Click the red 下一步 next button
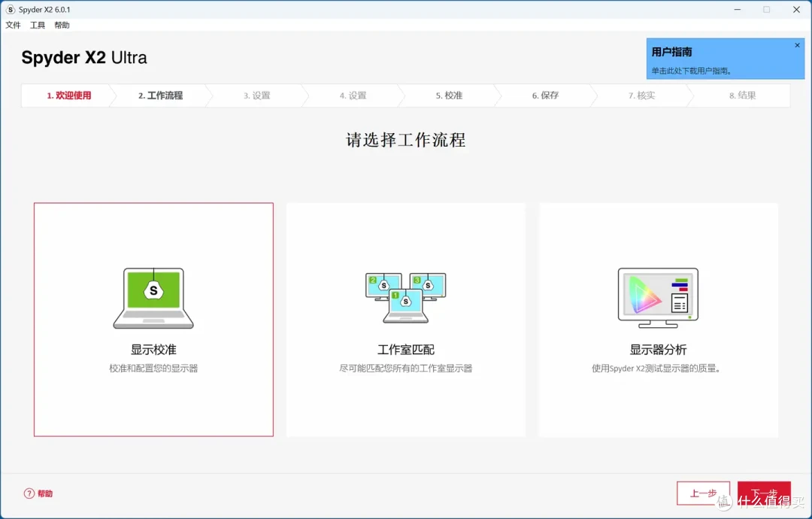812x519 pixels. click(x=764, y=493)
